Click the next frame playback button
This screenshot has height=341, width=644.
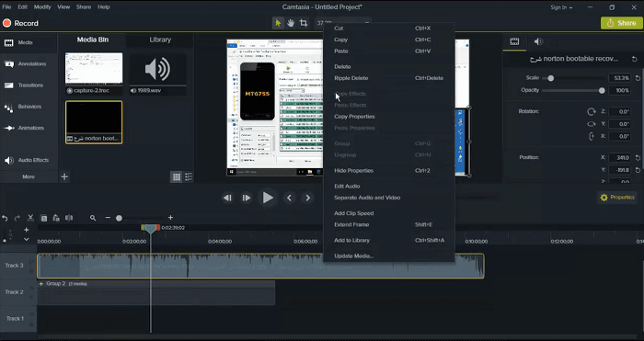point(246,198)
